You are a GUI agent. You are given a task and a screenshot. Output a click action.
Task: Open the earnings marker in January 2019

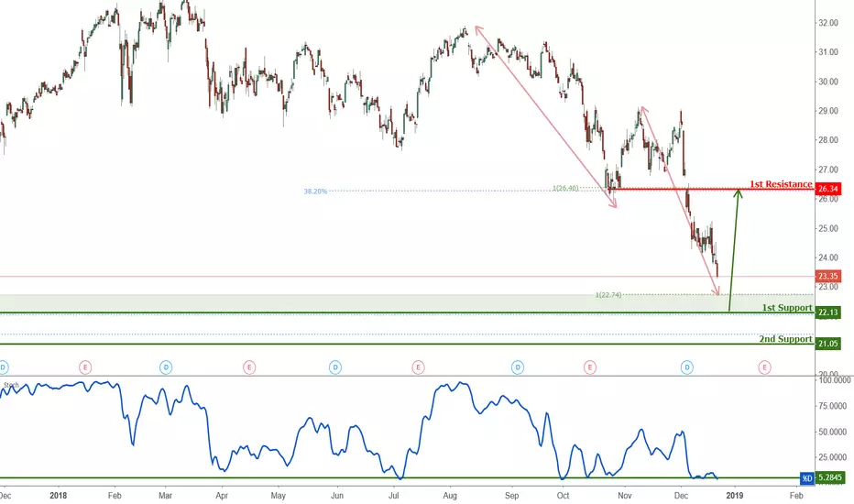pos(765,367)
